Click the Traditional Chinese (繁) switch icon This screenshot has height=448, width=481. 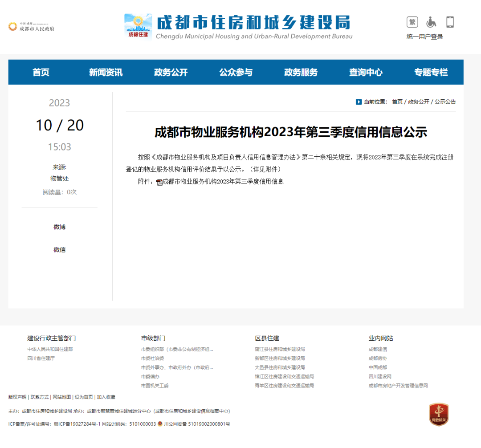click(412, 22)
